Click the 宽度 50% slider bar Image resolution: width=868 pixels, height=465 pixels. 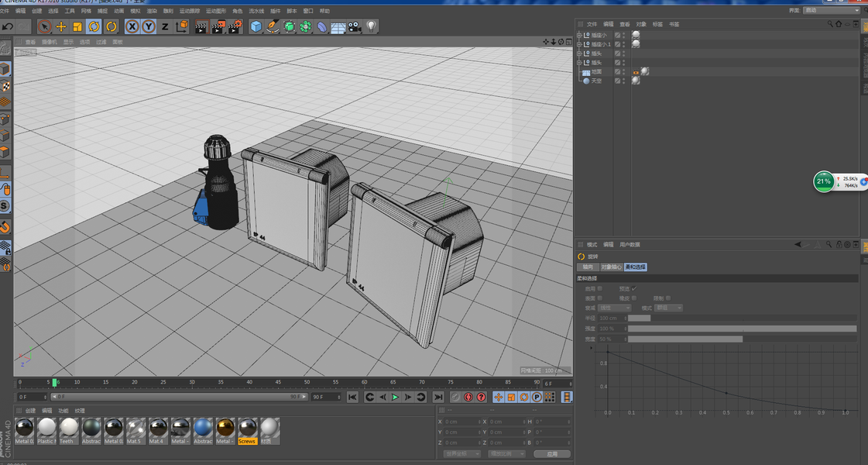click(684, 339)
